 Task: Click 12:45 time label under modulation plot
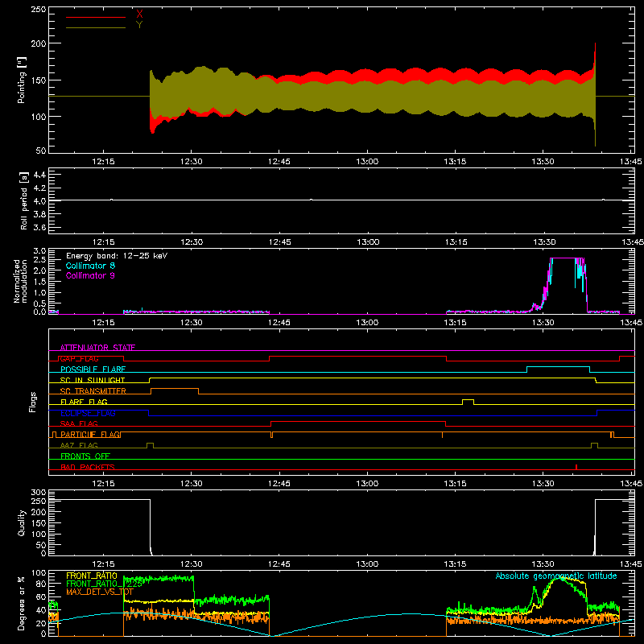(279, 323)
